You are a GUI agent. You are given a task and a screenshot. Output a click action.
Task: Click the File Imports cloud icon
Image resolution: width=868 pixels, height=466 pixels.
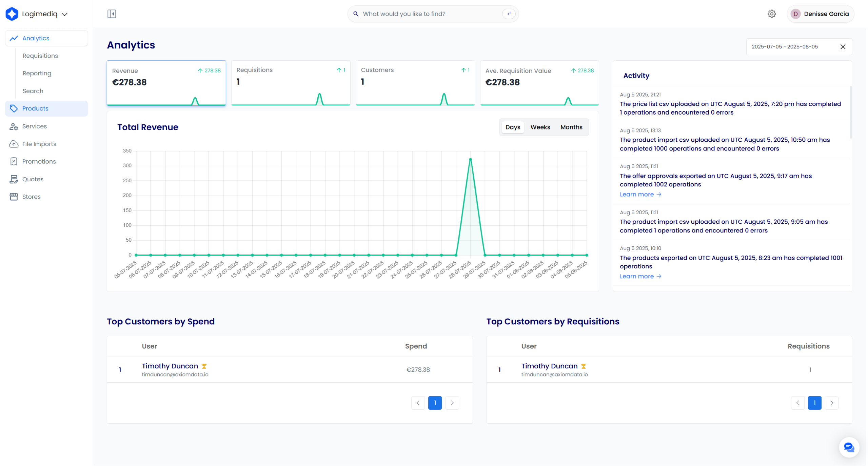click(x=14, y=144)
